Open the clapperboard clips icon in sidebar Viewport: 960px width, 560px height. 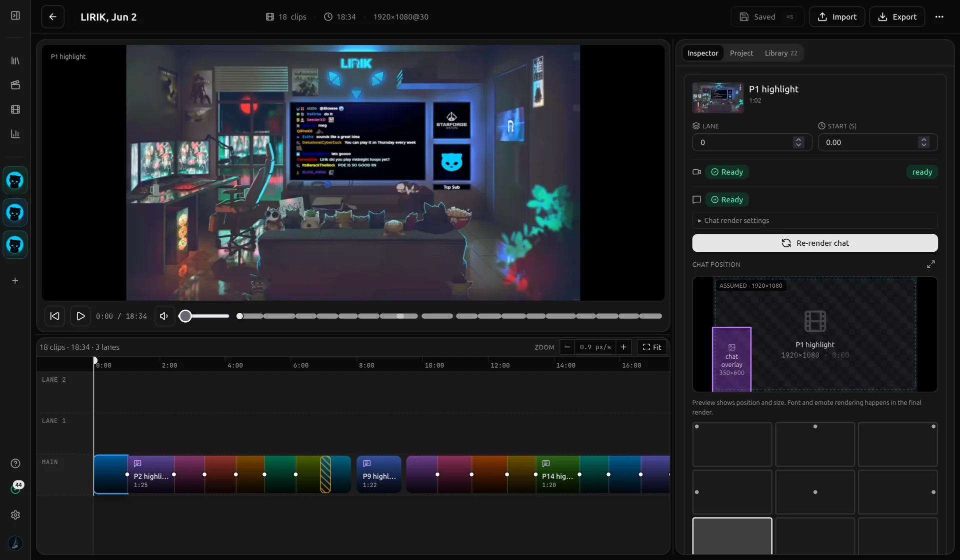tap(15, 85)
